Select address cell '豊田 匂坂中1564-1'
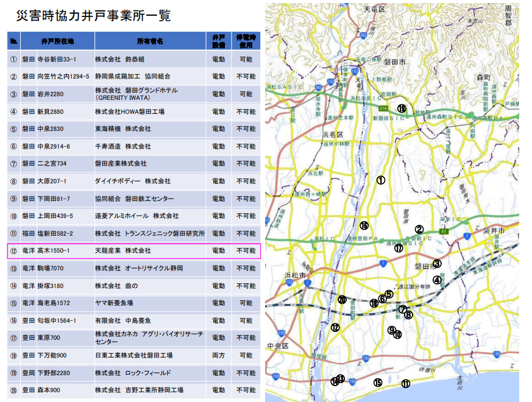Screen dimensions: 532x402 tap(49, 320)
